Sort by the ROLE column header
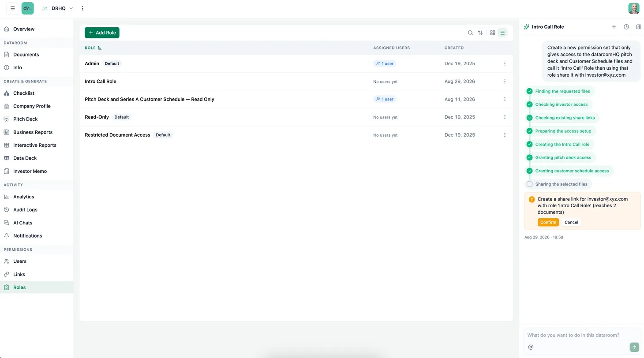644x358 pixels. (x=93, y=48)
